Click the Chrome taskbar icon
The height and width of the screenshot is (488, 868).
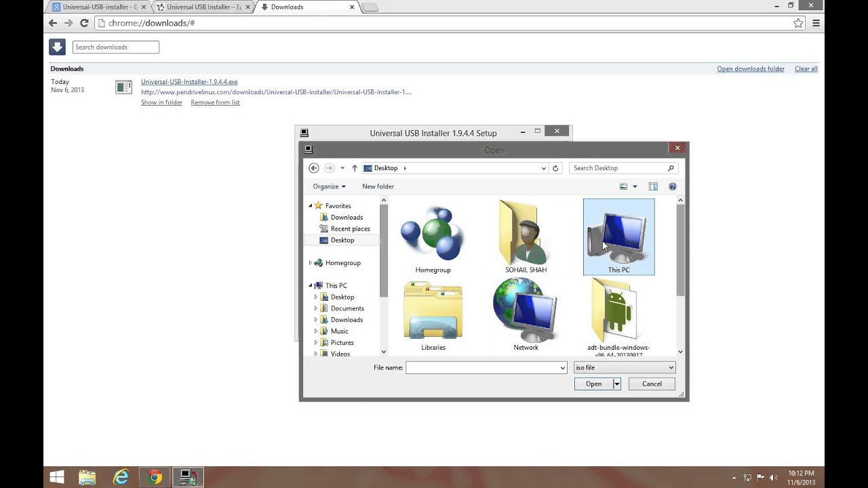155,477
